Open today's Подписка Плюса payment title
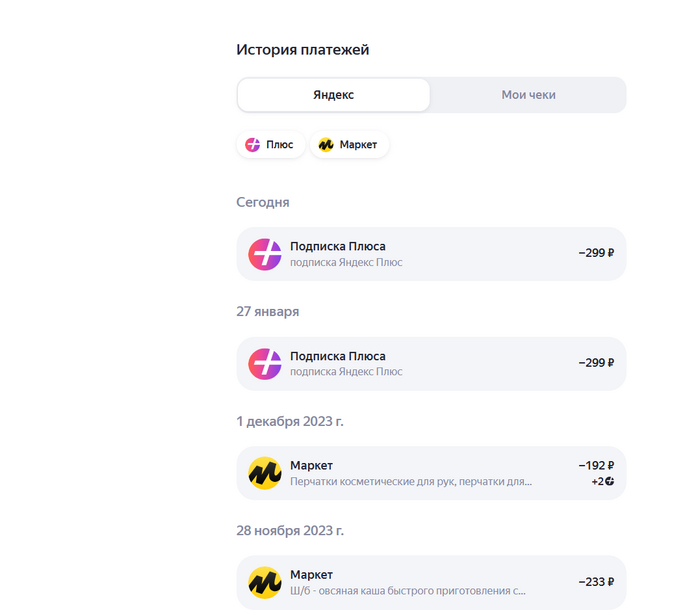The image size is (700, 610). 337,246
